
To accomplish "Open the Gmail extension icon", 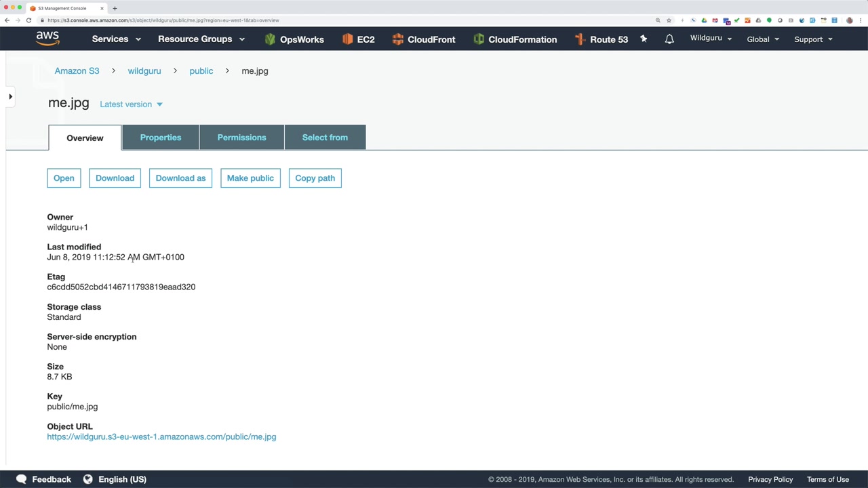I will [715, 20].
